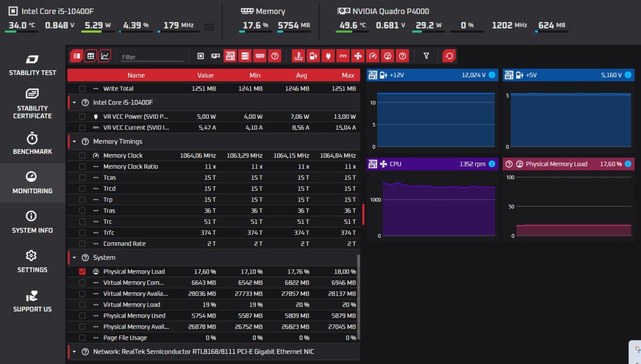Viewport: 641px width, 364px height.
Task: Click the +12V voltage graph area
Action: 436,119
